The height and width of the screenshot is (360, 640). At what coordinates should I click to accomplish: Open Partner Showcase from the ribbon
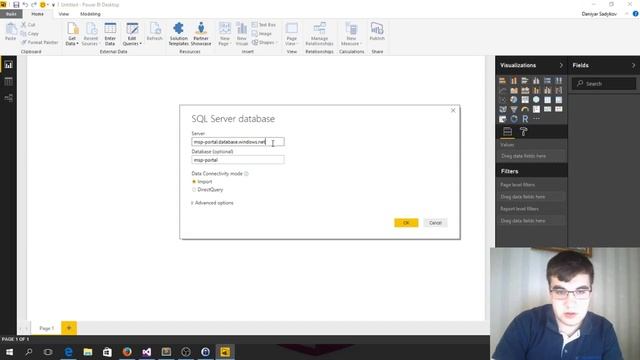pyautogui.click(x=201, y=34)
